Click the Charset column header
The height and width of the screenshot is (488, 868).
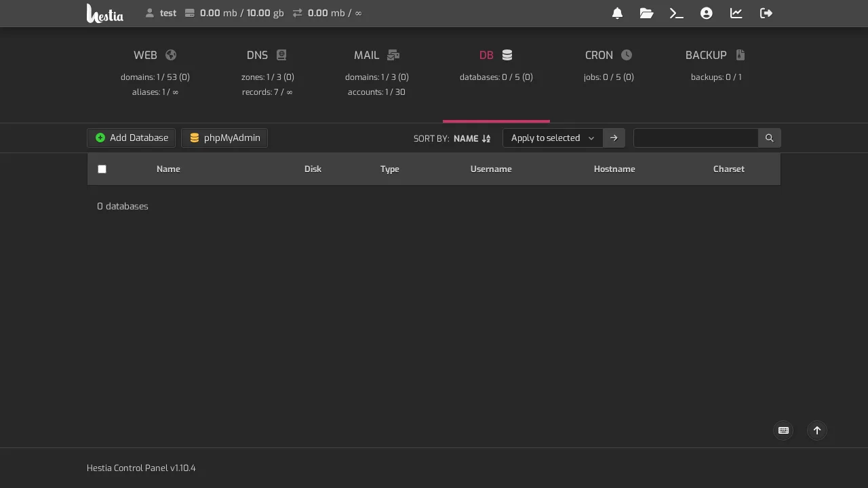tap(729, 169)
